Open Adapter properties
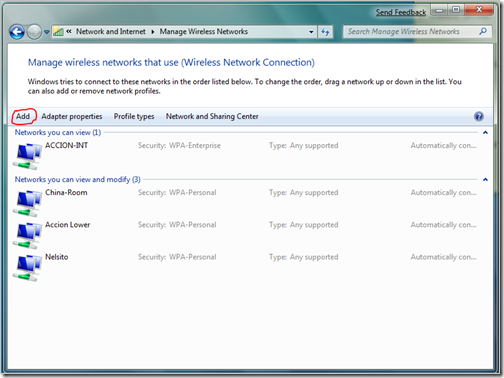 point(72,116)
